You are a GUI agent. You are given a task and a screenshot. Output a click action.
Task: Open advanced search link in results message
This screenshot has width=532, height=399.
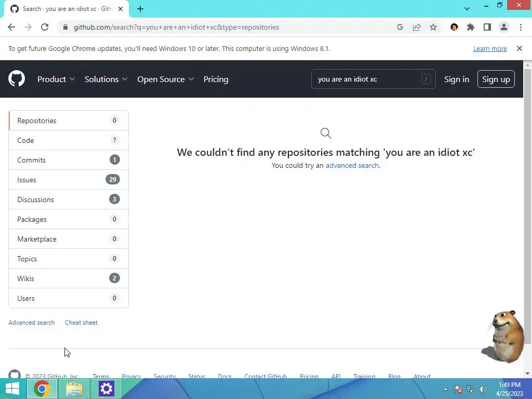[x=352, y=165]
